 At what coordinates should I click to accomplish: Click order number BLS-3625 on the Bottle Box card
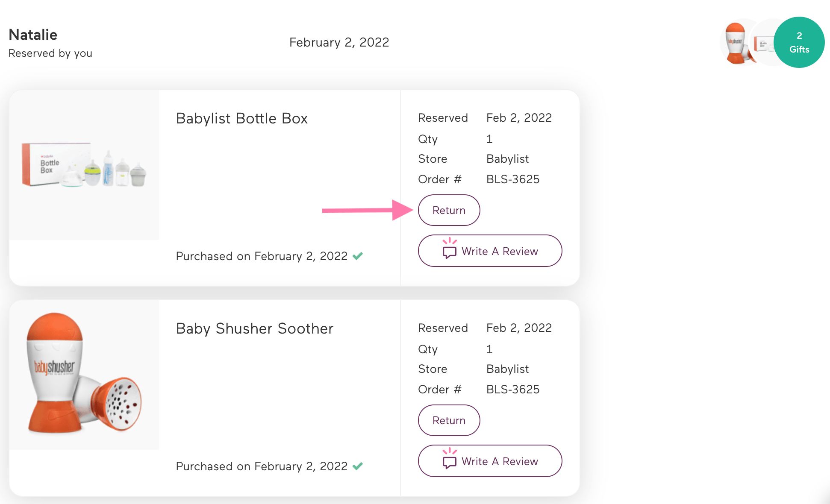(x=513, y=179)
